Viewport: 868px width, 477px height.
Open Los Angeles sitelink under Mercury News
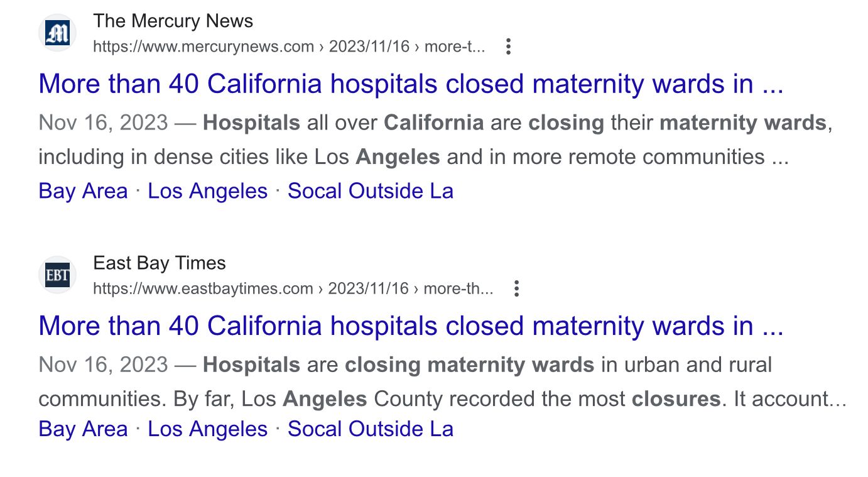(x=207, y=191)
